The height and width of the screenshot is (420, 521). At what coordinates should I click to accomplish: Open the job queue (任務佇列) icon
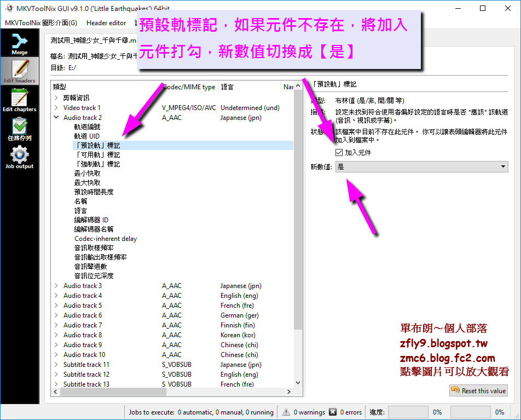(20, 128)
